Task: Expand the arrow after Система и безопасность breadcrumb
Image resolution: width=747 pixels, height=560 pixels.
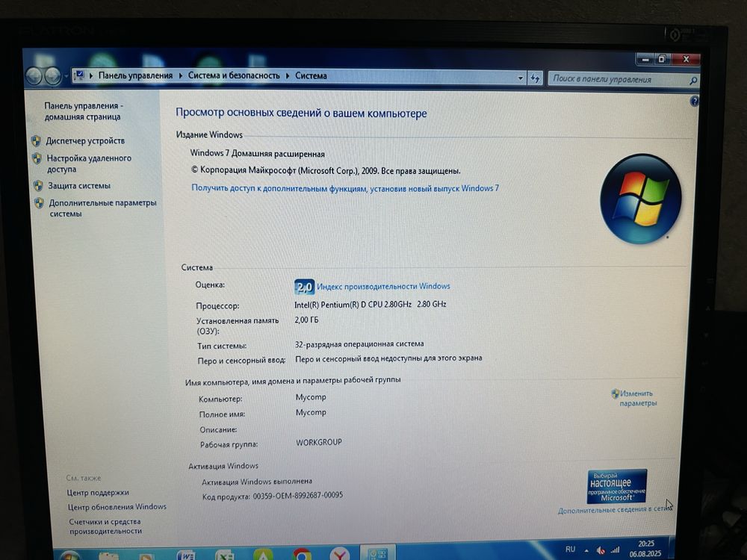Action: (288, 75)
